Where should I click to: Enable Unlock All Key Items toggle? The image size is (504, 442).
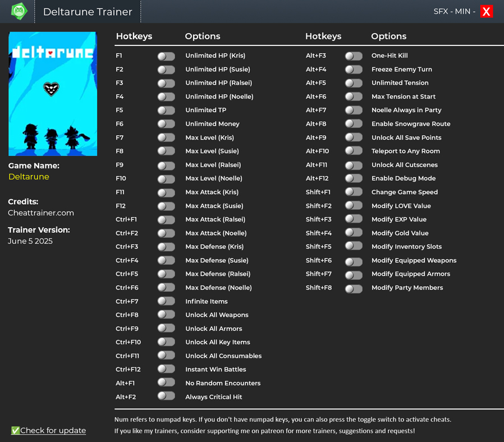click(166, 342)
